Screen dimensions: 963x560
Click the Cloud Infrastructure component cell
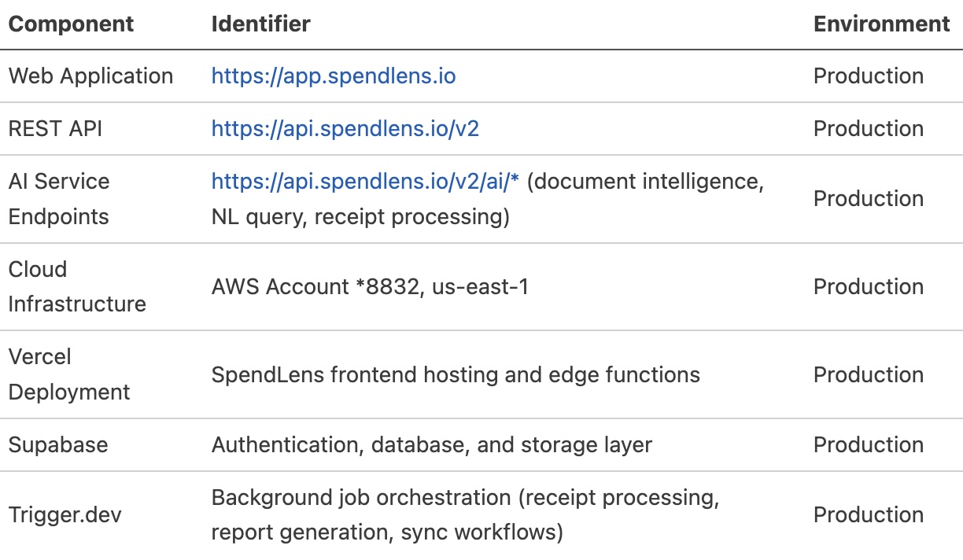[x=77, y=286]
